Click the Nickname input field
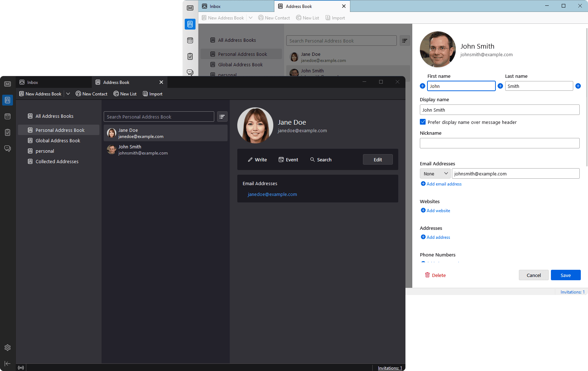The width and height of the screenshot is (588, 371). click(499, 143)
